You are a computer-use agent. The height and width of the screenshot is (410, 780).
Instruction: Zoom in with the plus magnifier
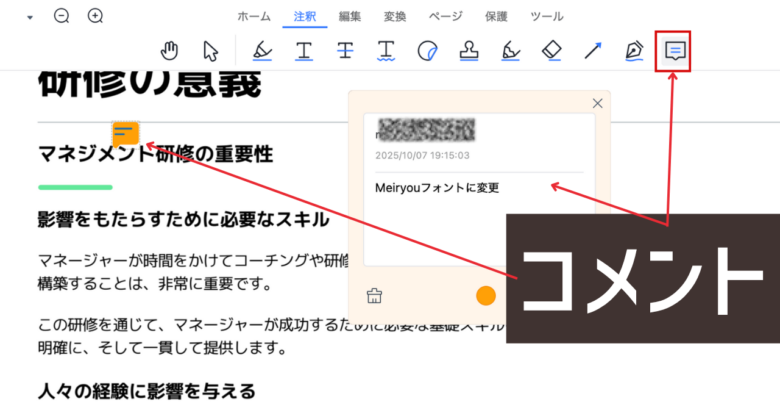click(x=95, y=16)
